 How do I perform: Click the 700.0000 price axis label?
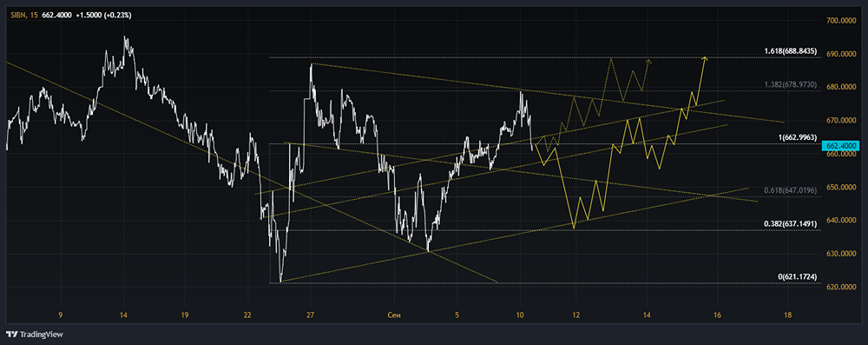[841, 21]
